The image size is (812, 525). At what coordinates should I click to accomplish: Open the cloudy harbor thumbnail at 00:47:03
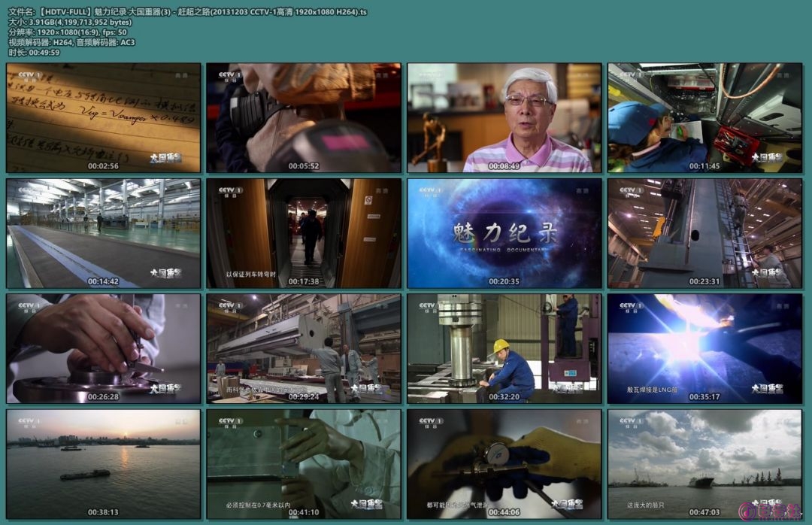704,464
